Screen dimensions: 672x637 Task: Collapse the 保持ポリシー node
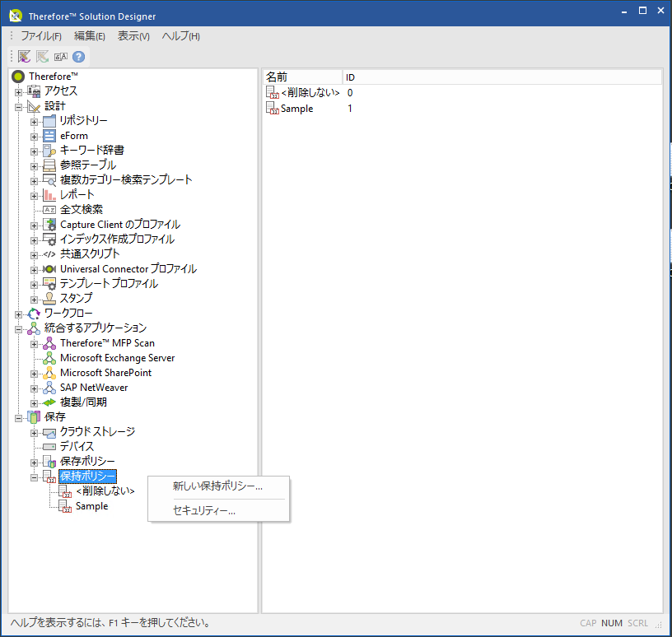pos(34,477)
